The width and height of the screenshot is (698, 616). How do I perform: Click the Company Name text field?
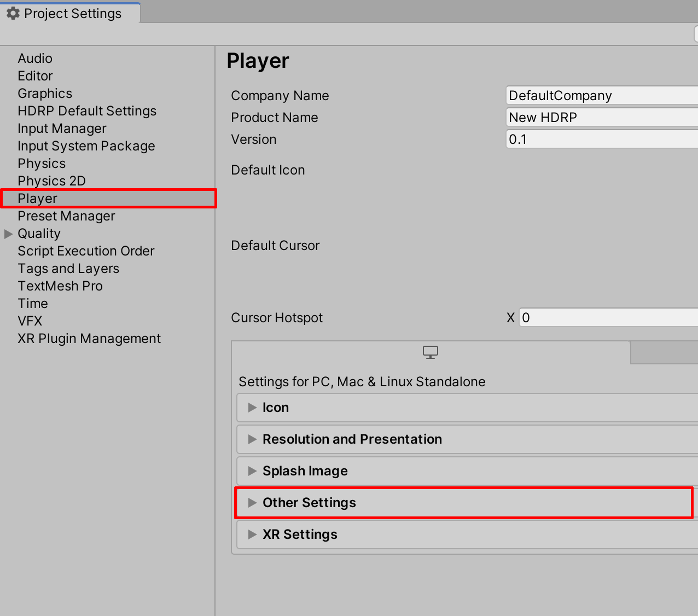602,96
